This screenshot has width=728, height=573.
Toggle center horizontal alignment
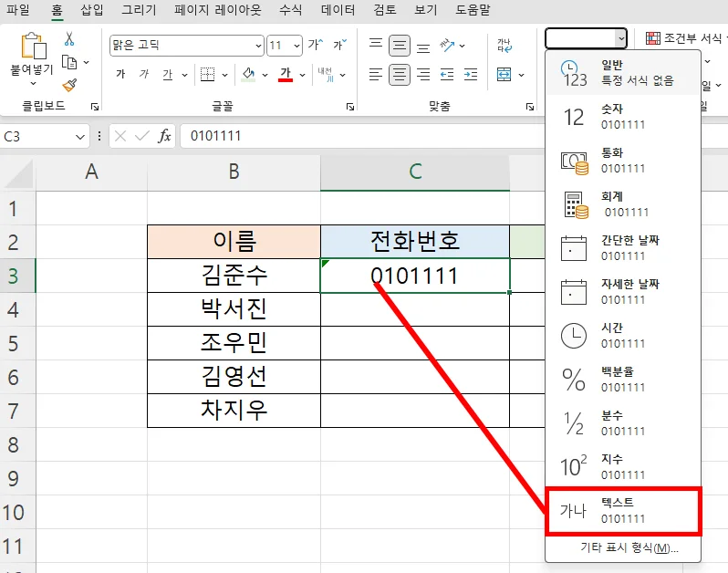(400, 74)
